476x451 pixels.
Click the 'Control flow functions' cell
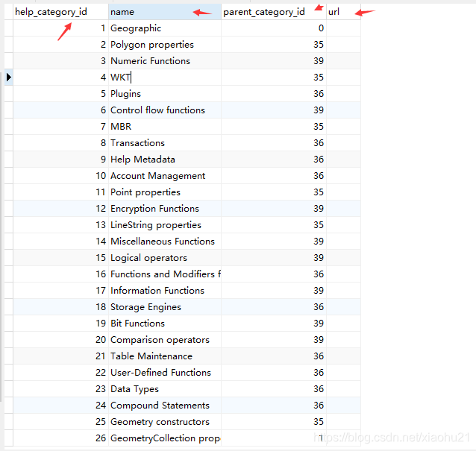tap(165, 110)
